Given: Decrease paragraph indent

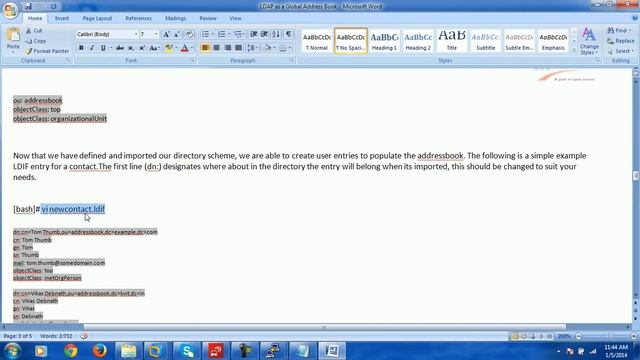Looking at the screenshot, I should (x=253, y=34).
